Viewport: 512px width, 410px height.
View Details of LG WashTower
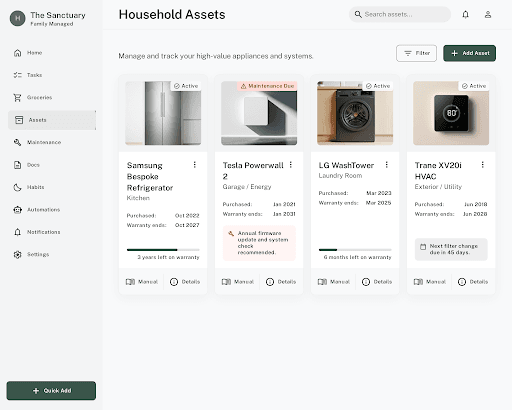377,282
